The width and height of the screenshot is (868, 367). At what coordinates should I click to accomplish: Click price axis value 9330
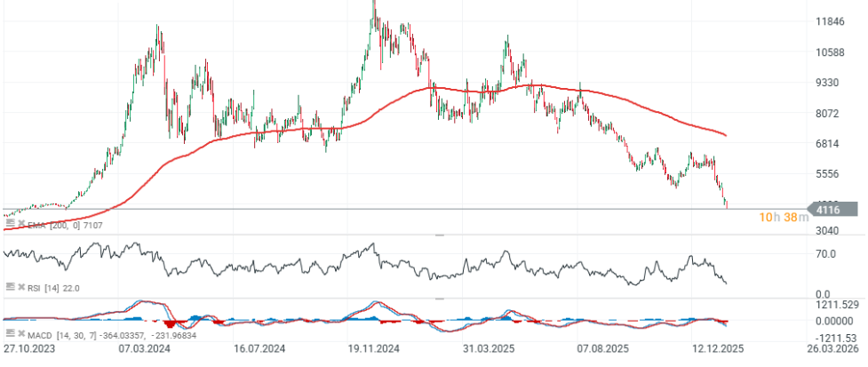click(829, 83)
